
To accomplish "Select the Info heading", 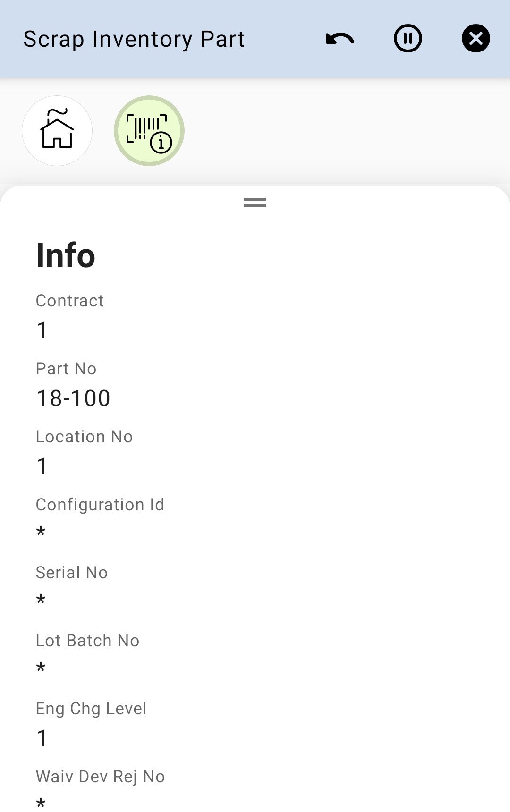I will (66, 255).
